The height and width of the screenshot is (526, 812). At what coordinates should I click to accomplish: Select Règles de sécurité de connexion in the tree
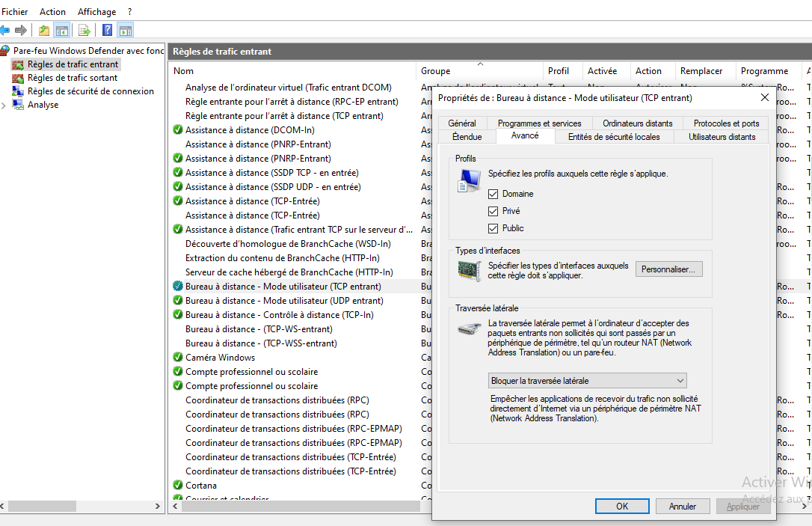(x=90, y=91)
